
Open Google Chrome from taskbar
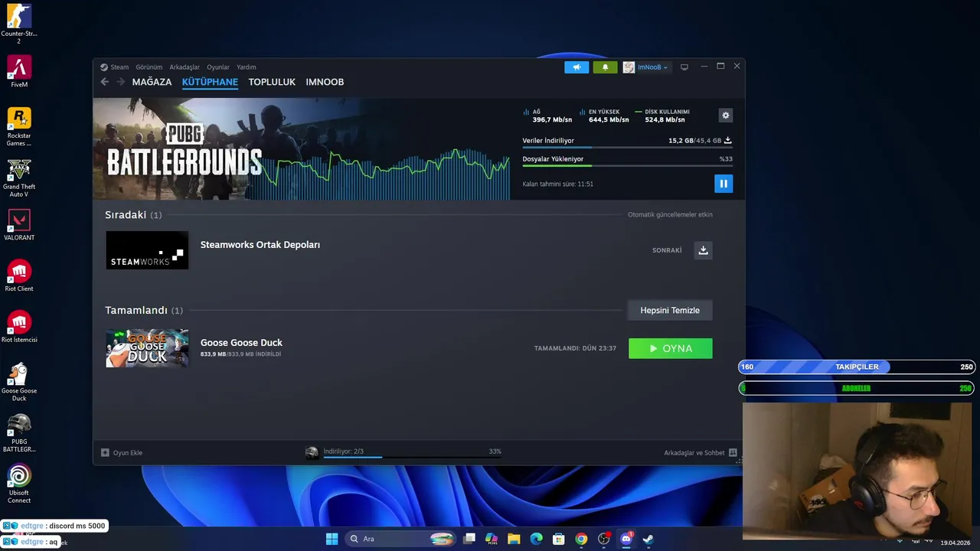[581, 539]
